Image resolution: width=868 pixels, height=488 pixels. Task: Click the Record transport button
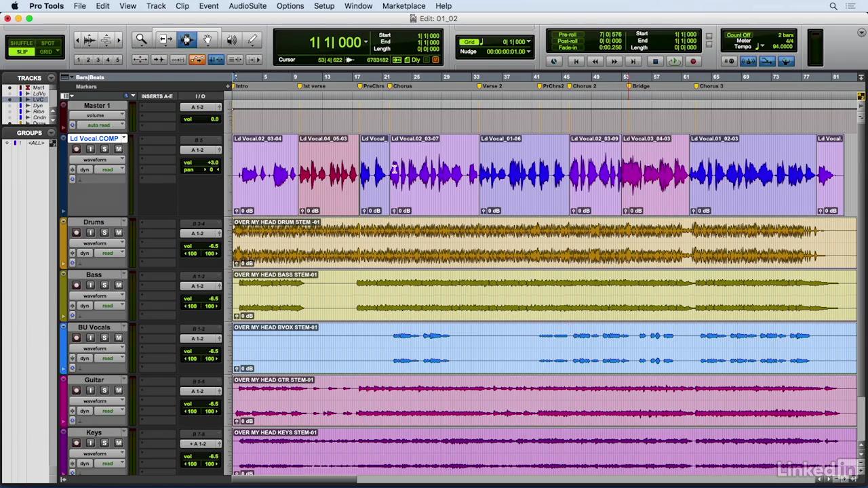tap(693, 61)
